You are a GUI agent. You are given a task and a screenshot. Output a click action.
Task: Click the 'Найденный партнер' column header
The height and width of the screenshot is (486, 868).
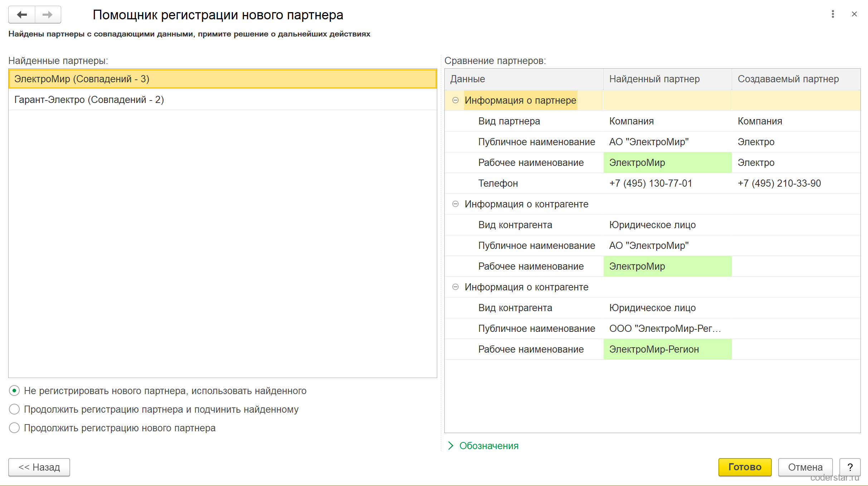pos(668,79)
